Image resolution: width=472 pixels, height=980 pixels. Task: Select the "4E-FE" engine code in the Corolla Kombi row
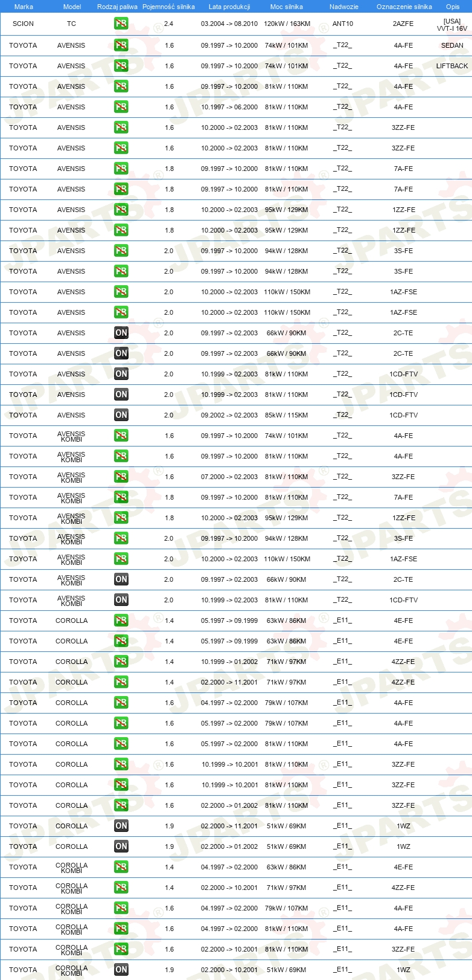click(x=403, y=867)
